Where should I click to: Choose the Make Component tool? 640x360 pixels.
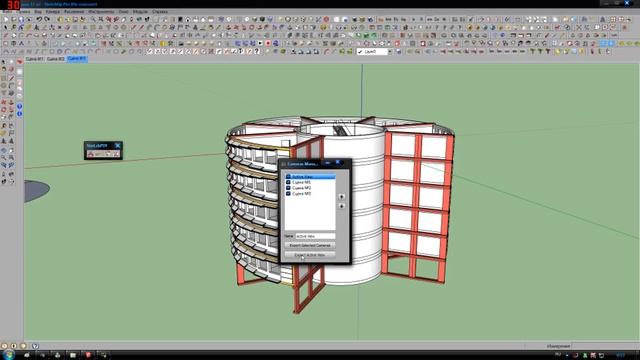[x=11, y=62]
